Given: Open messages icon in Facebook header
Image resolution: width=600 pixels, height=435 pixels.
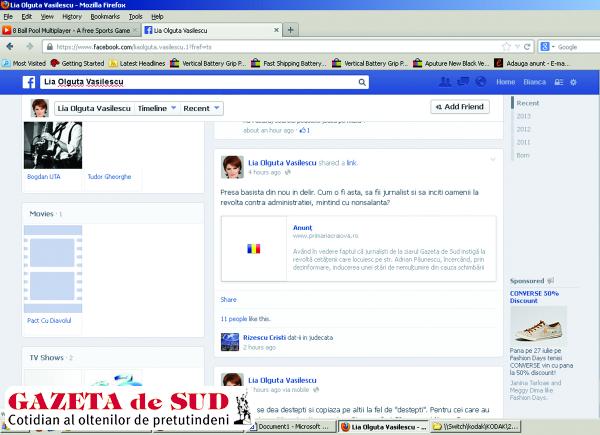Looking at the screenshot, I should pyautogui.click(x=463, y=81).
